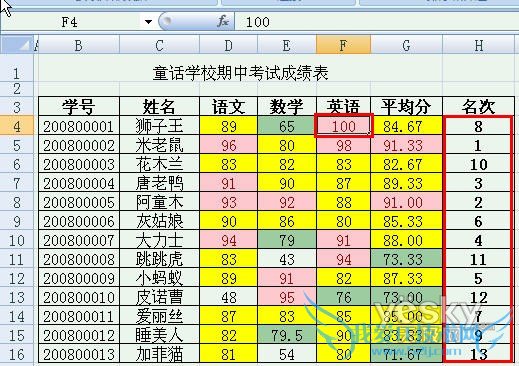Click the name cell 皮诺曹
This screenshot has height=366, width=519.
coord(159,297)
